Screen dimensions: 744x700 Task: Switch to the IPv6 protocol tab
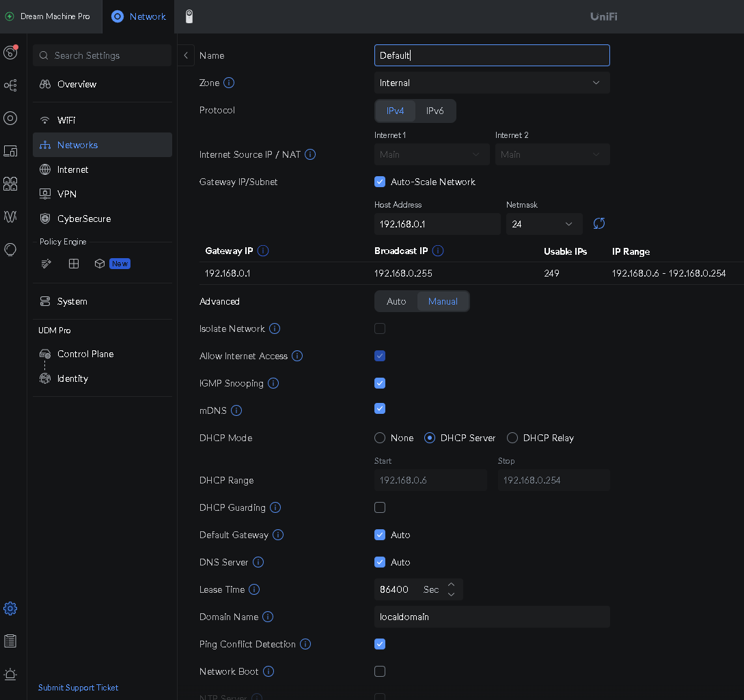pos(435,111)
